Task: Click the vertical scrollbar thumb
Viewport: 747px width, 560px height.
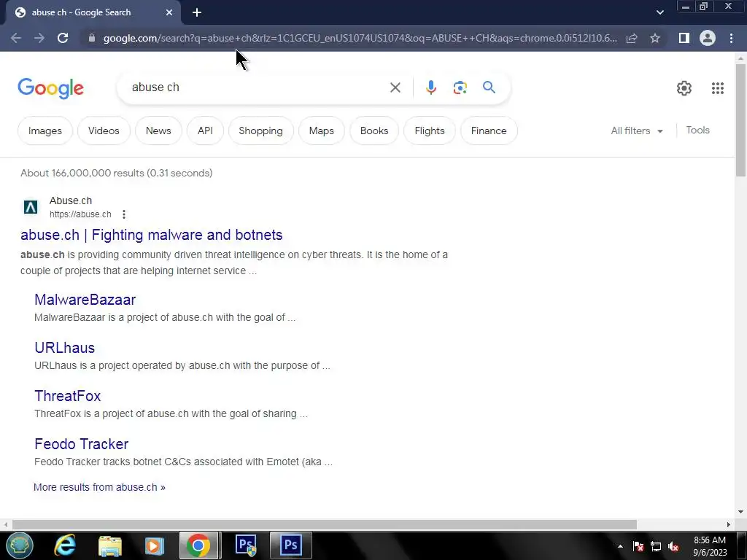Action: (x=740, y=120)
